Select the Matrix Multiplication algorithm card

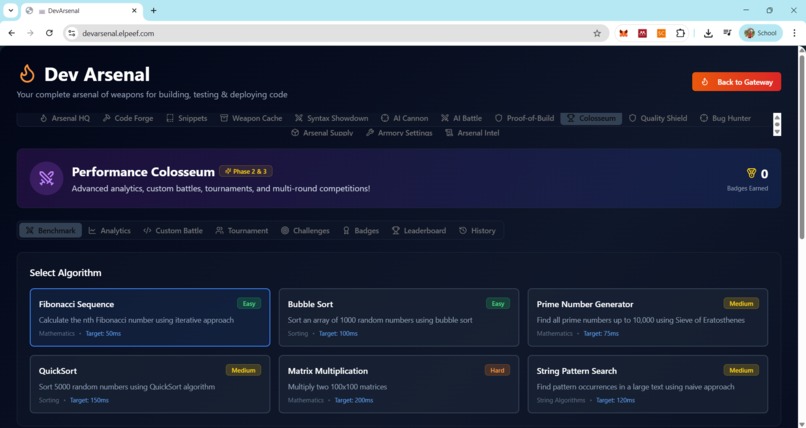tap(399, 384)
